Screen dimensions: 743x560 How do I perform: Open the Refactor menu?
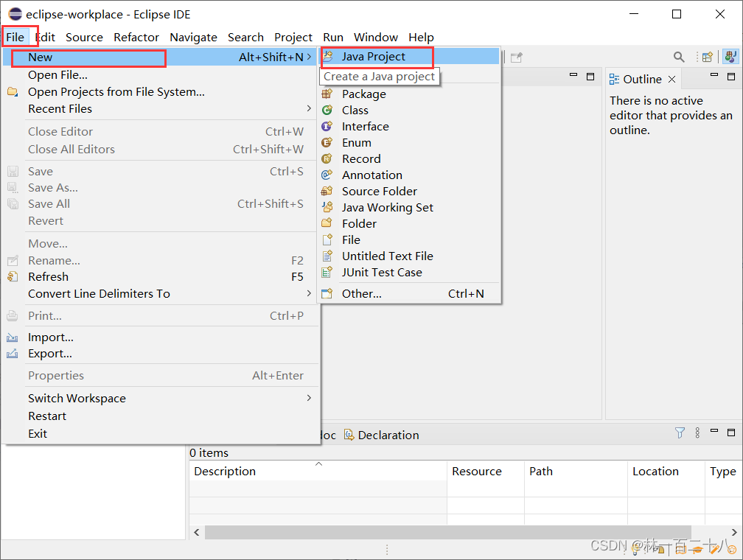pos(136,37)
